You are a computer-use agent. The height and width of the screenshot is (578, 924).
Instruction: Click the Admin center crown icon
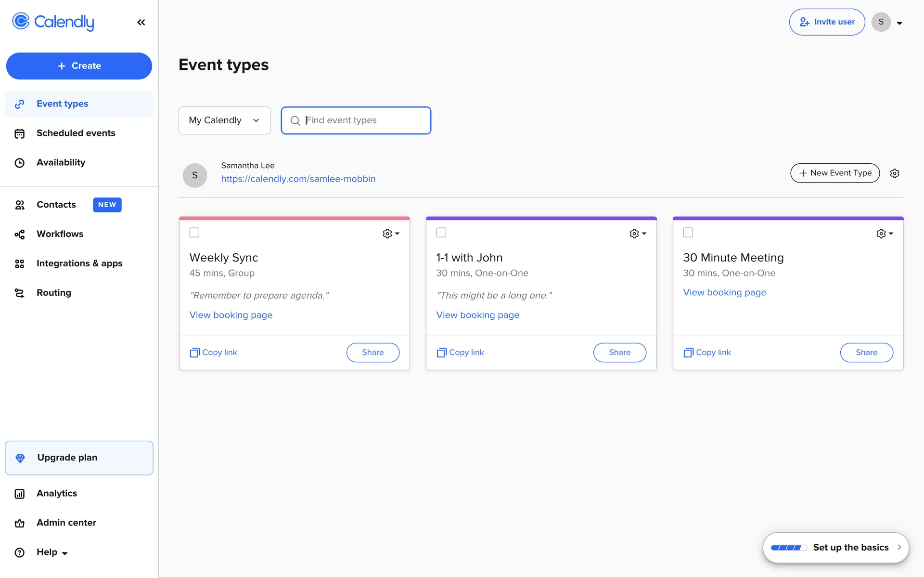[x=19, y=523]
